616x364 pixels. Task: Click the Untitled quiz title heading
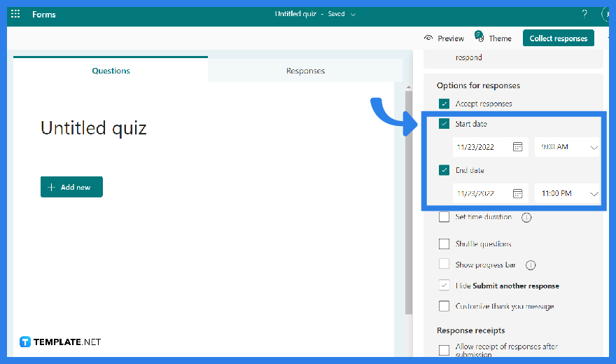tap(94, 128)
